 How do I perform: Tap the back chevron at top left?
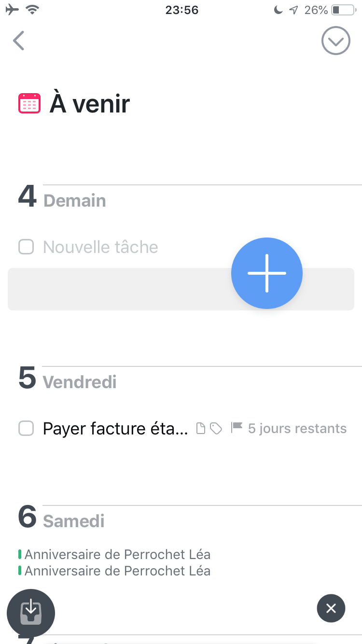tap(18, 41)
